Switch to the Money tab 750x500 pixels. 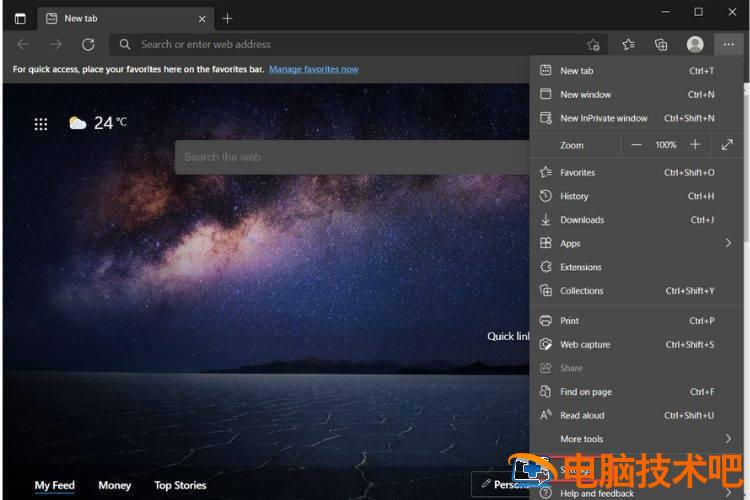[x=114, y=485]
